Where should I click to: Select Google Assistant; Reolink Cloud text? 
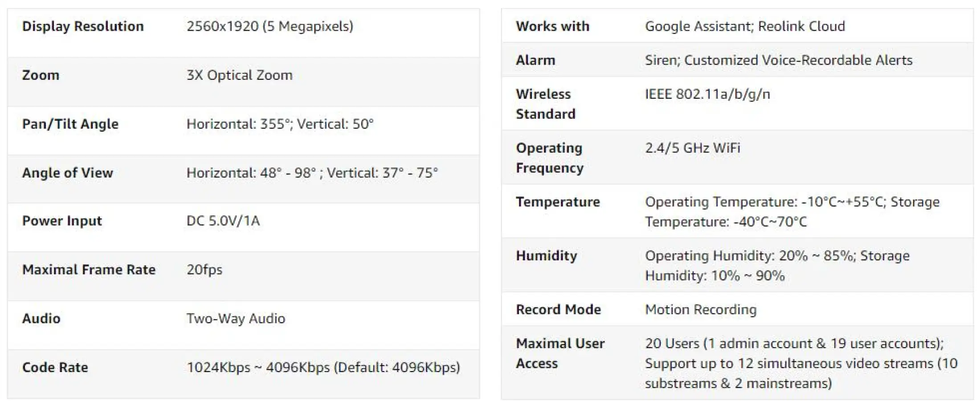pyautogui.click(x=744, y=26)
